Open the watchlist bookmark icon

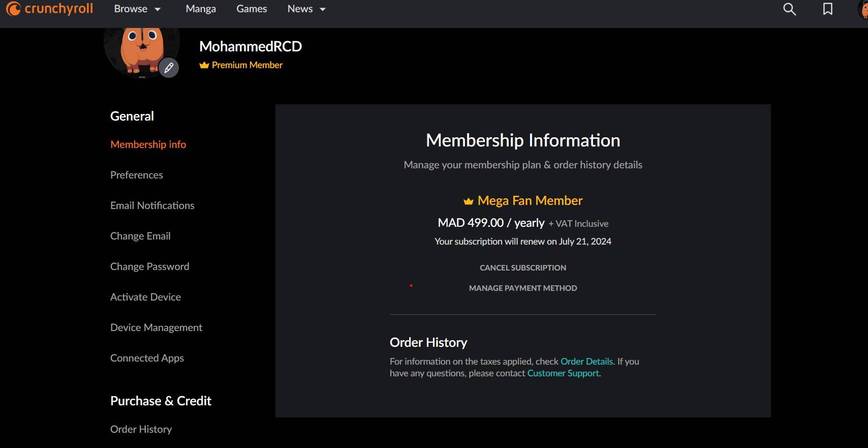pos(828,9)
